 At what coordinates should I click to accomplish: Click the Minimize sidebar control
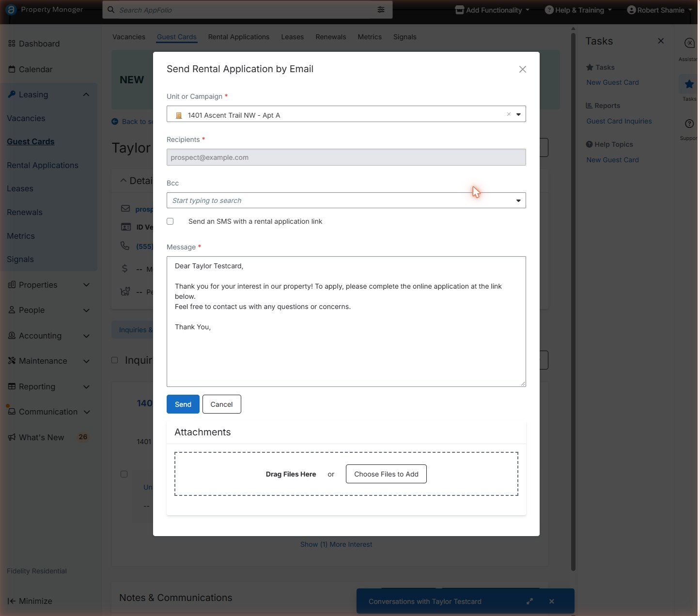point(30,601)
